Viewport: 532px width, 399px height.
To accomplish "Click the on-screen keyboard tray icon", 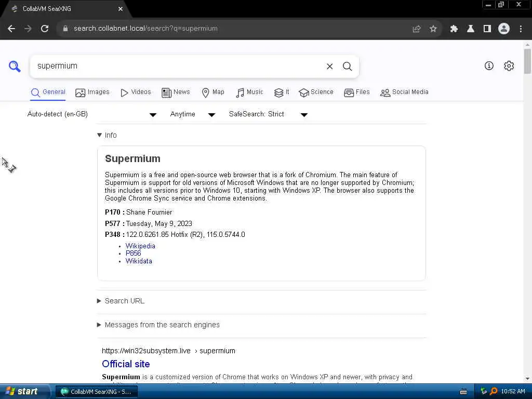I will coord(463,392).
